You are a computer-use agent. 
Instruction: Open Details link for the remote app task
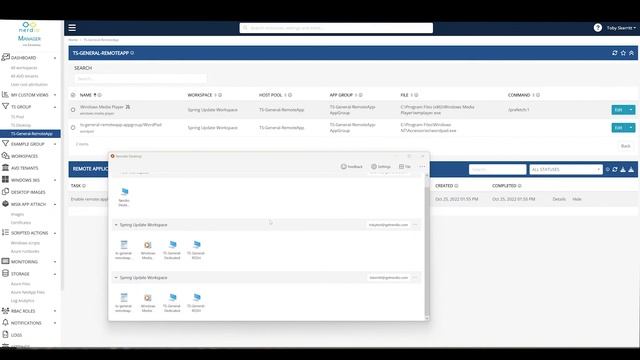(x=559, y=199)
